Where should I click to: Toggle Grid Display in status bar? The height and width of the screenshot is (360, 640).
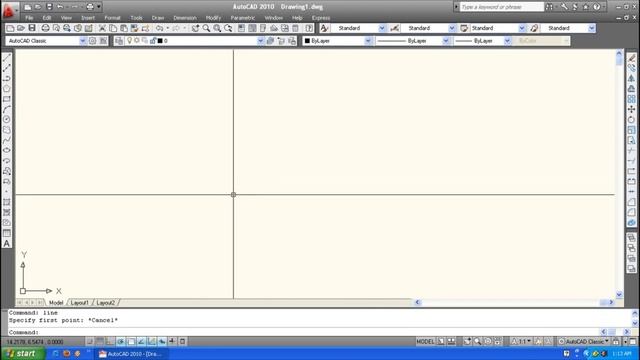tap(100, 341)
